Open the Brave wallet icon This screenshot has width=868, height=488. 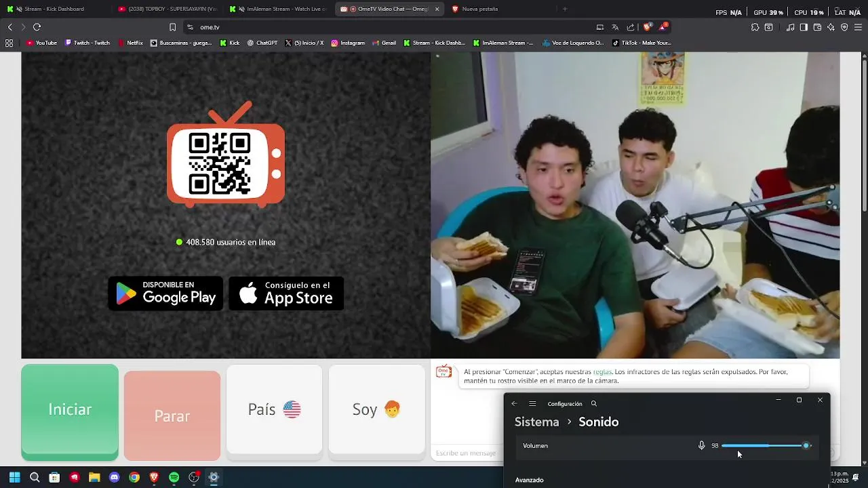pyautogui.click(x=817, y=27)
